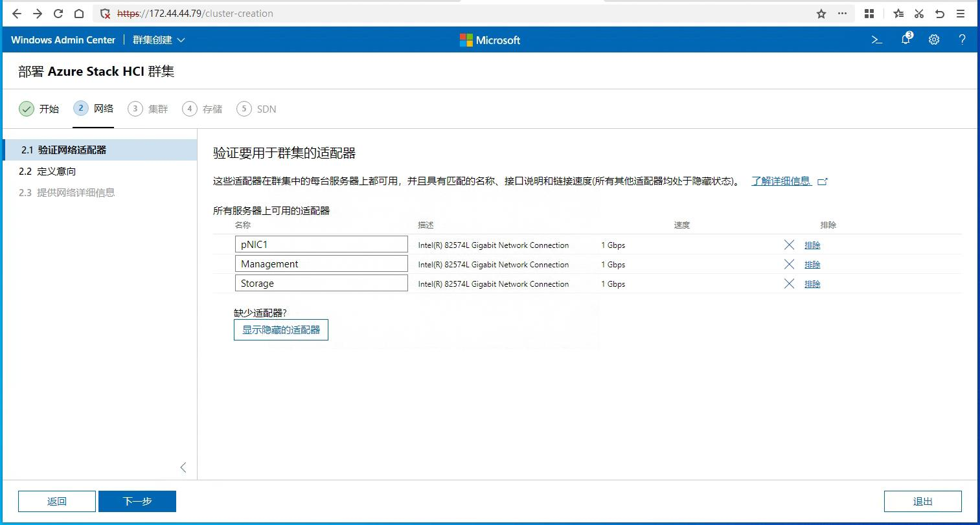Select the 2.2 定义意向 sidebar step
980x525 pixels.
[47, 171]
